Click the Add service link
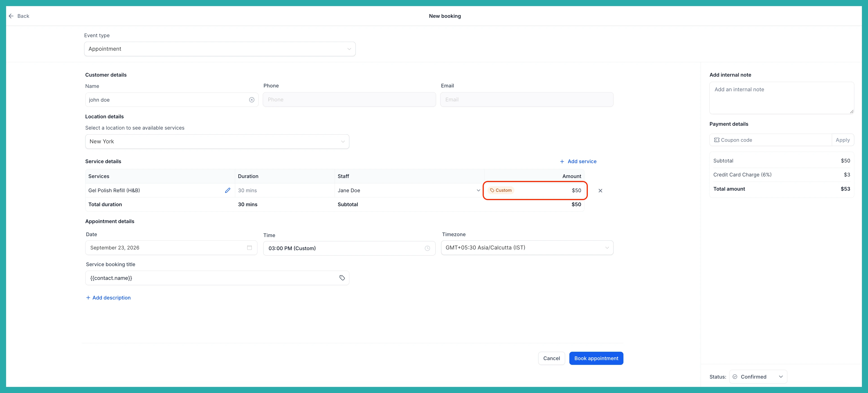The width and height of the screenshot is (868, 393). pyautogui.click(x=578, y=161)
